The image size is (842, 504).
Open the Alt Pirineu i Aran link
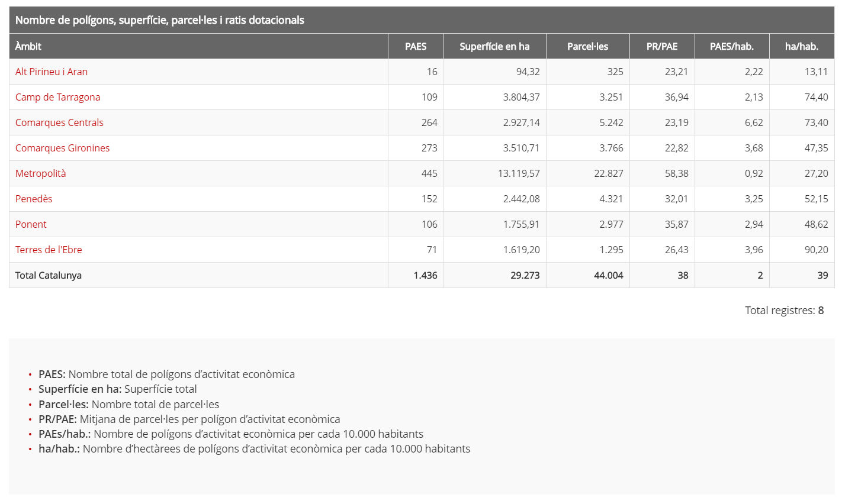[52, 72]
